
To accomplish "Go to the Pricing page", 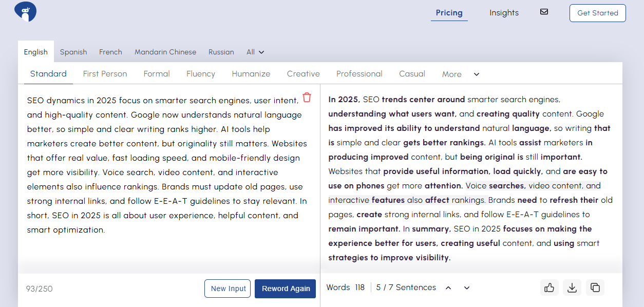I will coord(449,13).
